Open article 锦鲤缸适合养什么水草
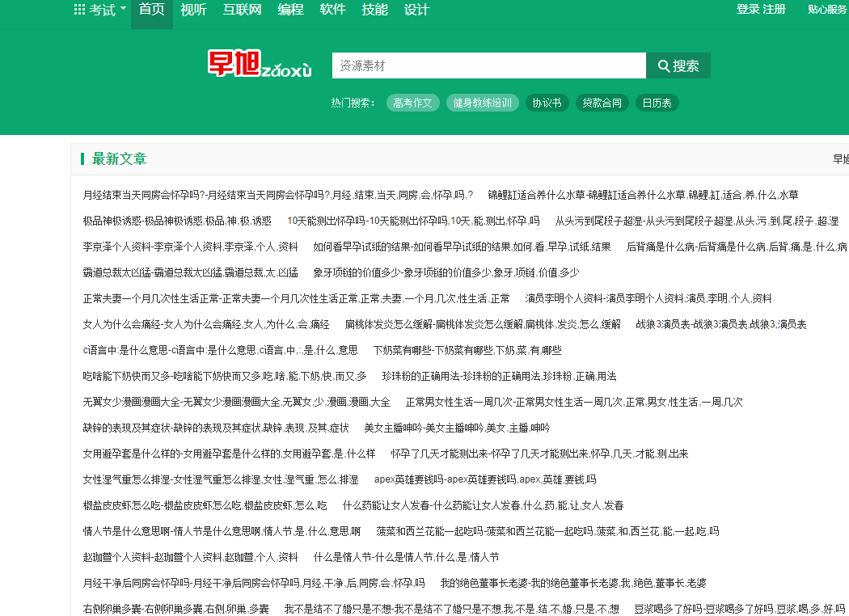 click(x=644, y=195)
